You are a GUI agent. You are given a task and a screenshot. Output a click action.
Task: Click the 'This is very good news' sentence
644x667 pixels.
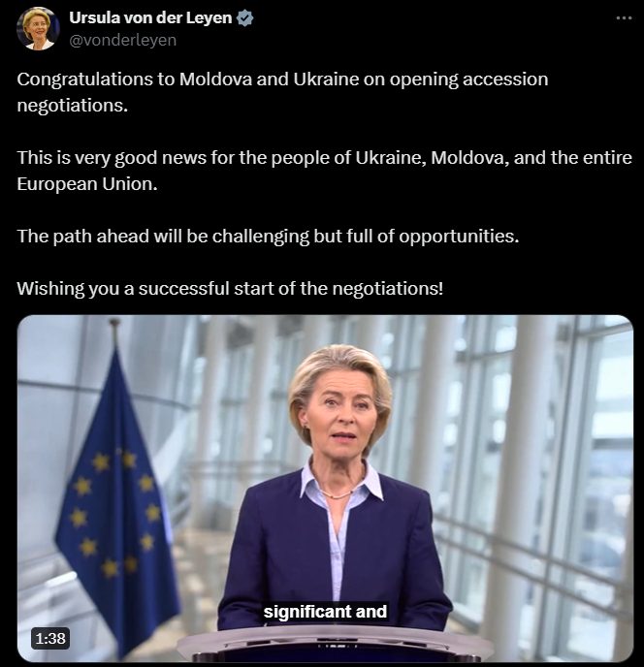[324, 158]
